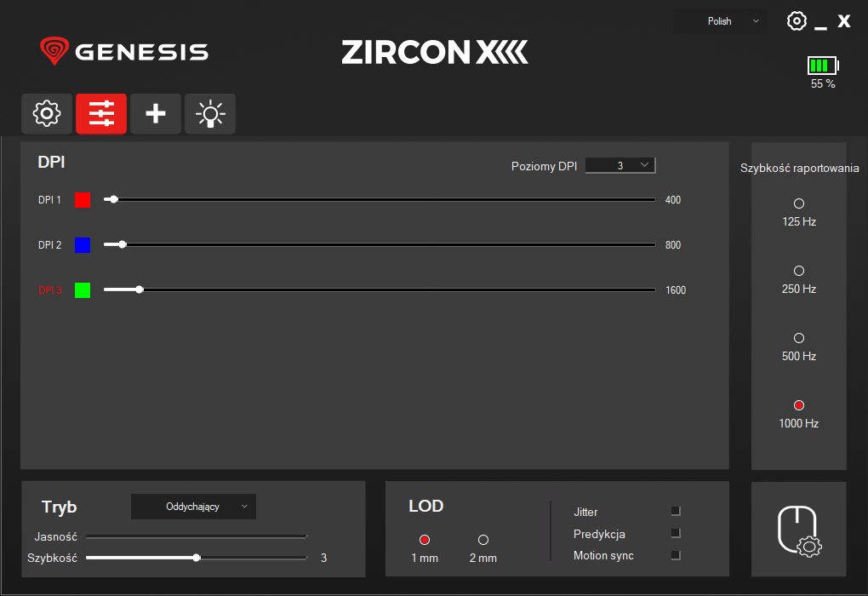Expand the Poziomy DPI dropdown

coord(620,165)
